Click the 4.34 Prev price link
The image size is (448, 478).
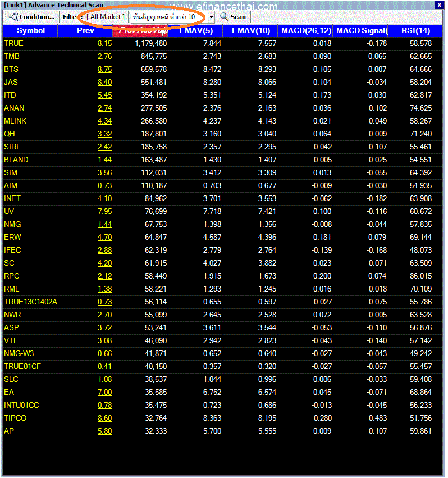(x=105, y=121)
